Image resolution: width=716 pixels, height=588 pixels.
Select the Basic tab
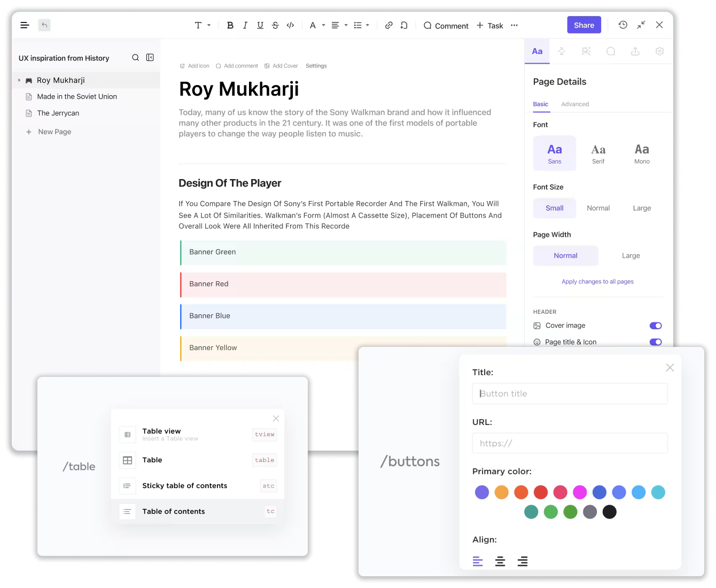(x=541, y=104)
